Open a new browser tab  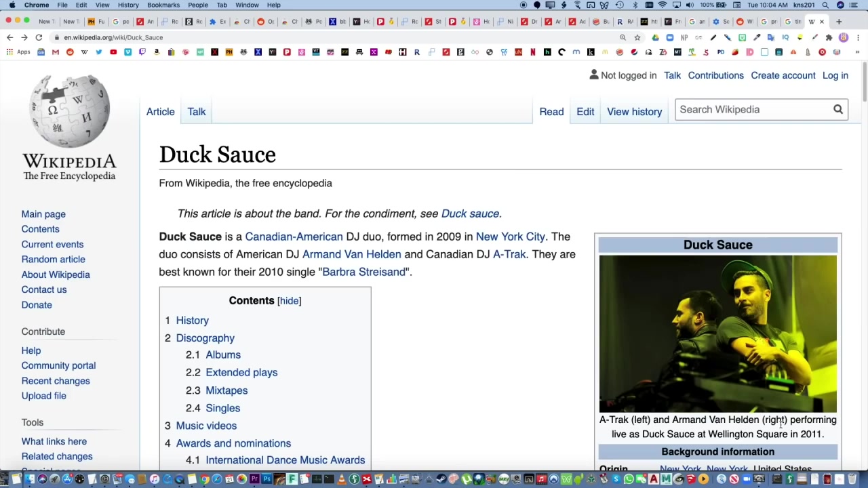click(839, 22)
